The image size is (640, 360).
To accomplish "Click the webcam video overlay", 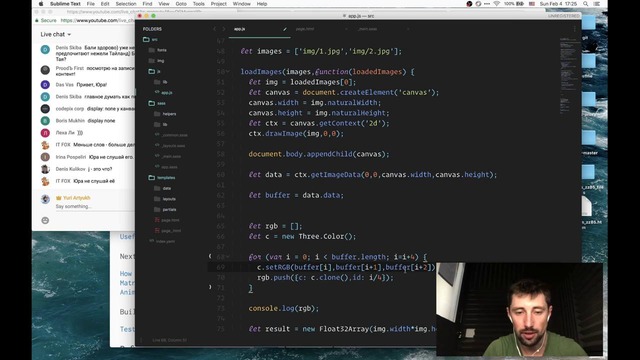I will click(519, 309).
